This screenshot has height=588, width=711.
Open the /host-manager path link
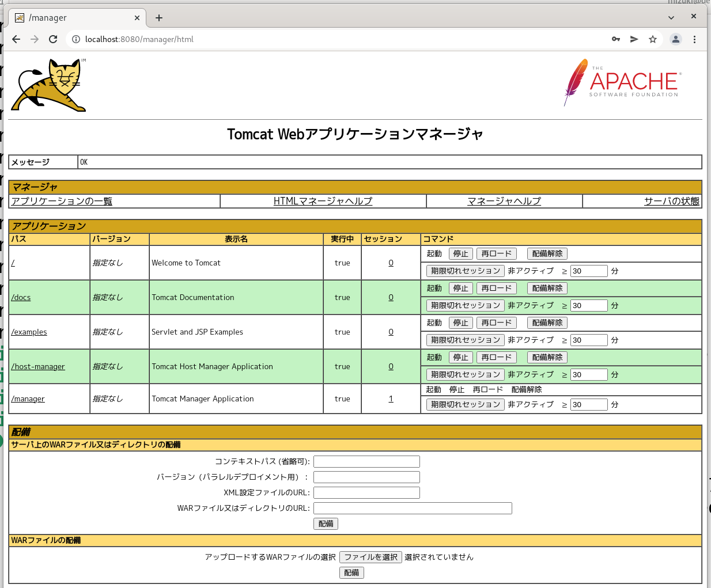[38, 366]
